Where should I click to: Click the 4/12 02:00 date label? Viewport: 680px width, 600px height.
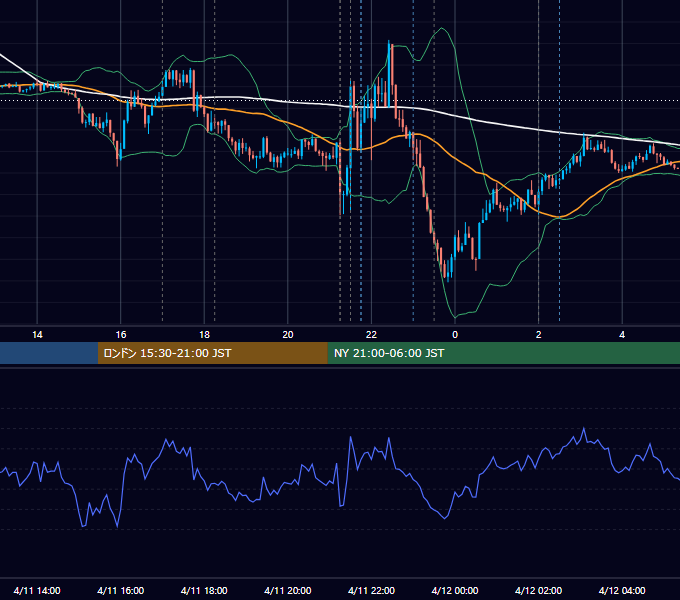pos(539,590)
